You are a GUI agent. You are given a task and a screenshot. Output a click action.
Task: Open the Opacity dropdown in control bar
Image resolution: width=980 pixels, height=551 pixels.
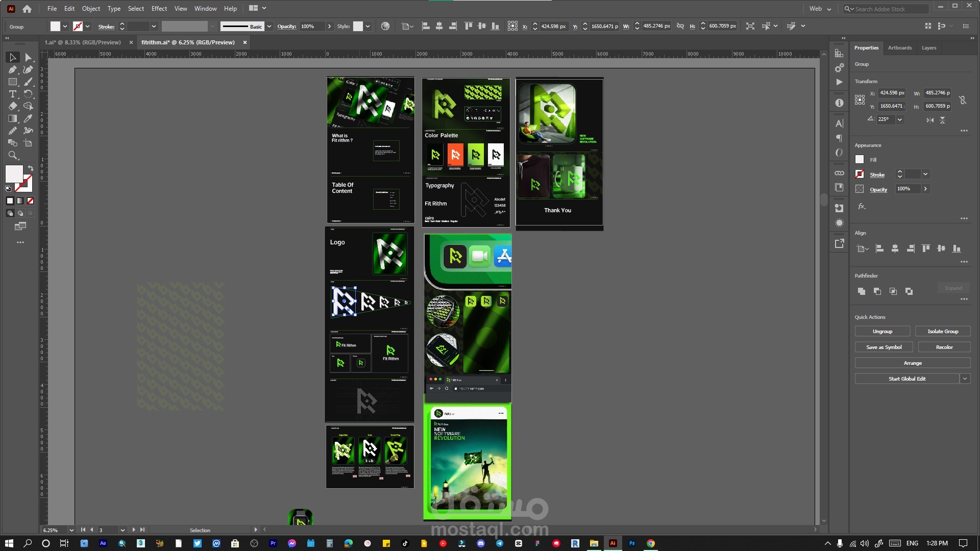329,26
